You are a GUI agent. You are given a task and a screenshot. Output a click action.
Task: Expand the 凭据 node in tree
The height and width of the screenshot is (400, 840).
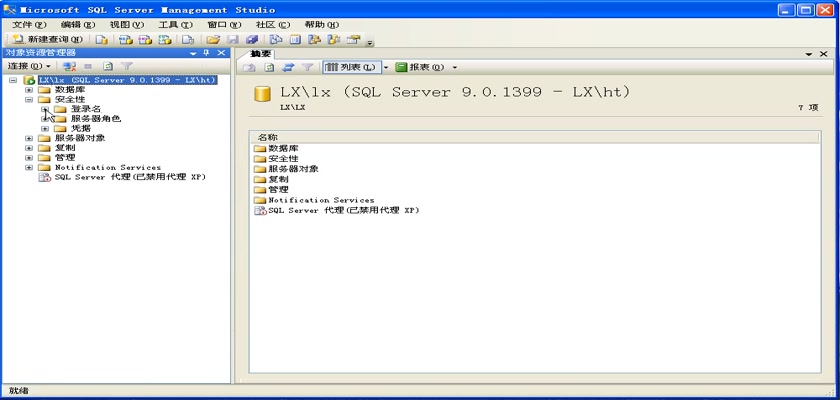coord(45,129)
